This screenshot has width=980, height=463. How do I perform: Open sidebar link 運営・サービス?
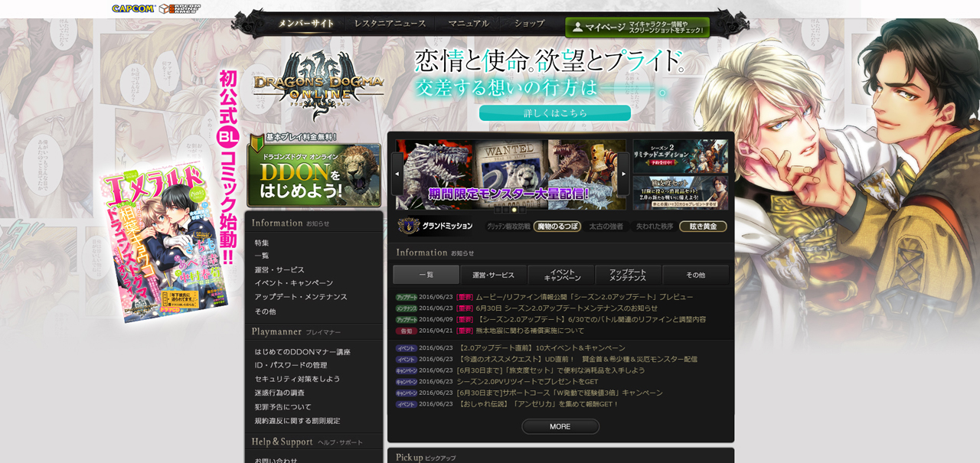(279, 269)
